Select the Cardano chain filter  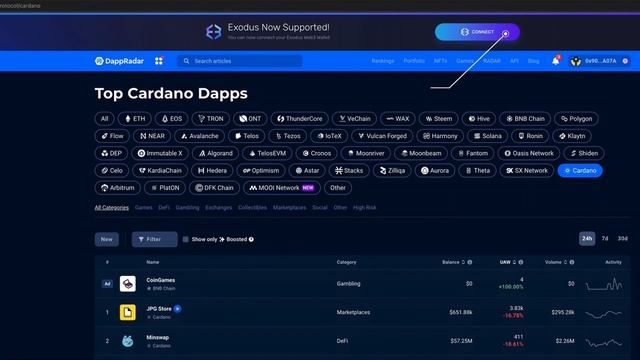coord(580,171)
